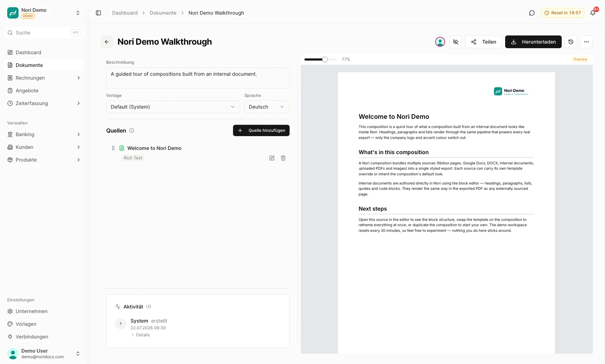Screen dimensions: 605x364
Task: Open Verbindungen settings
Action: coord(44,337)
